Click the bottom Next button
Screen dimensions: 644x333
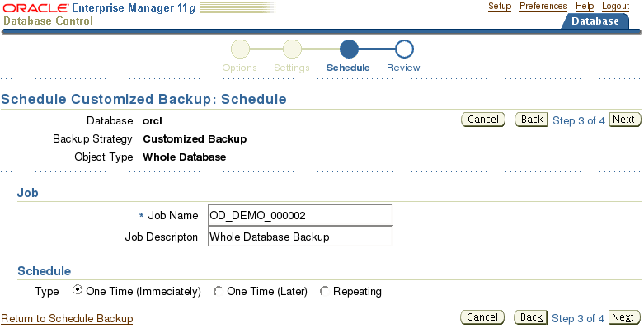(x=624, y=317)
